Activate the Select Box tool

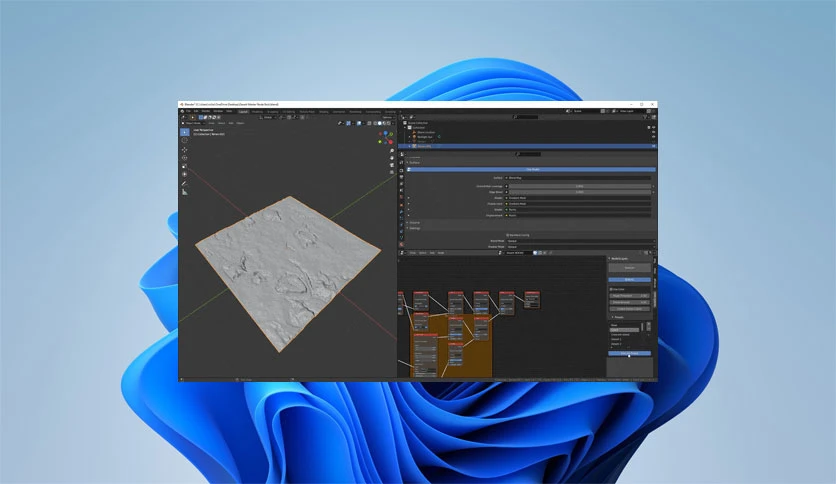click(184, 132)
